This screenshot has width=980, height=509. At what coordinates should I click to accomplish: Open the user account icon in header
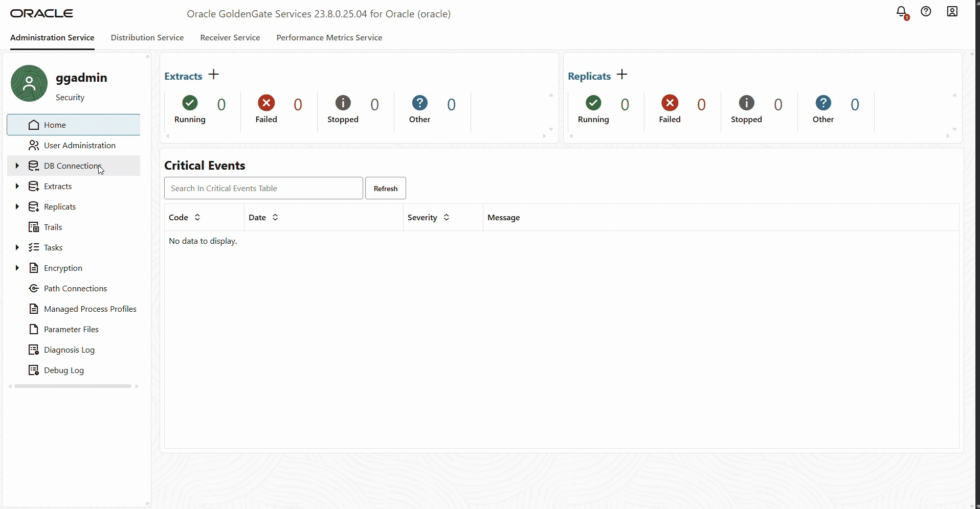click(x=952, y=11)
